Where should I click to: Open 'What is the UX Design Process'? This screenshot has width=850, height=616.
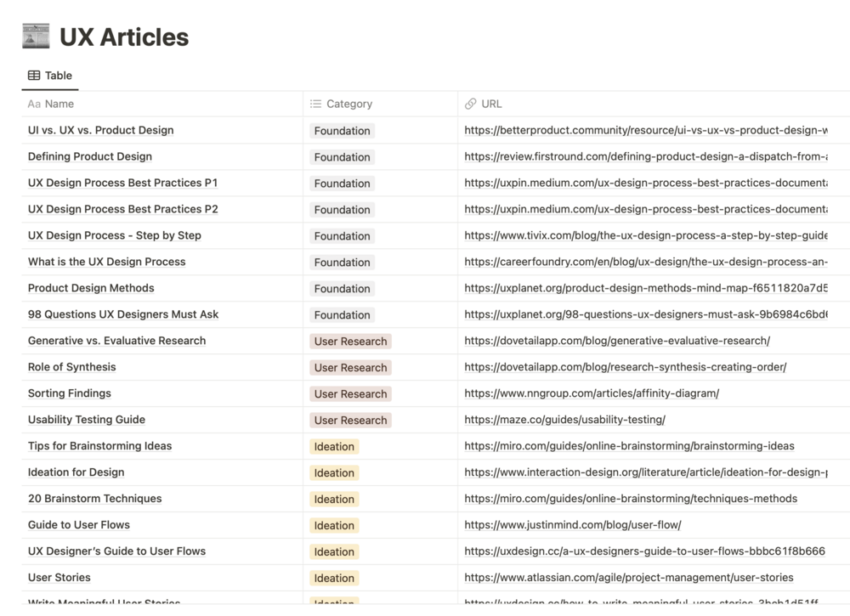(x=107, y=262)
